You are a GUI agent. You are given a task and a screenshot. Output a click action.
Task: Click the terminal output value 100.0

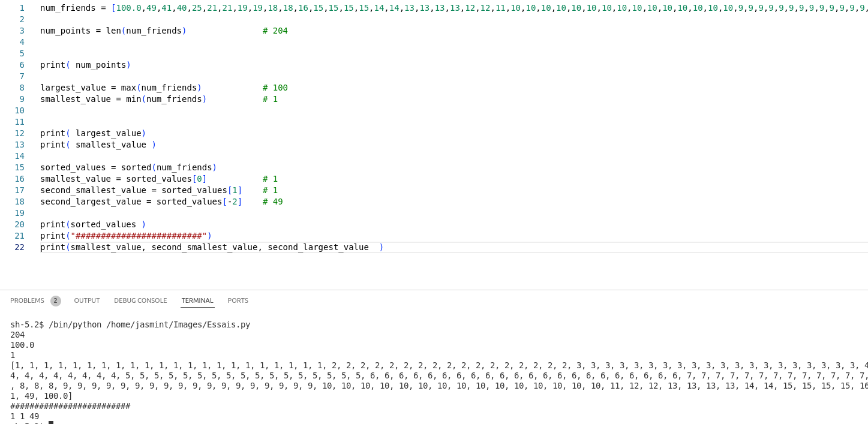22,345
